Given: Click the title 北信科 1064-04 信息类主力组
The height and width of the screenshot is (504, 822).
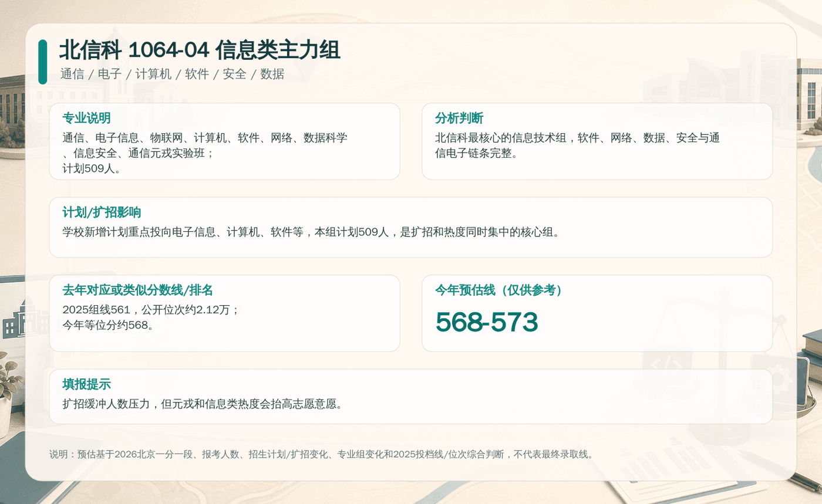Looking at the screenshot, I should click(200, 50).
